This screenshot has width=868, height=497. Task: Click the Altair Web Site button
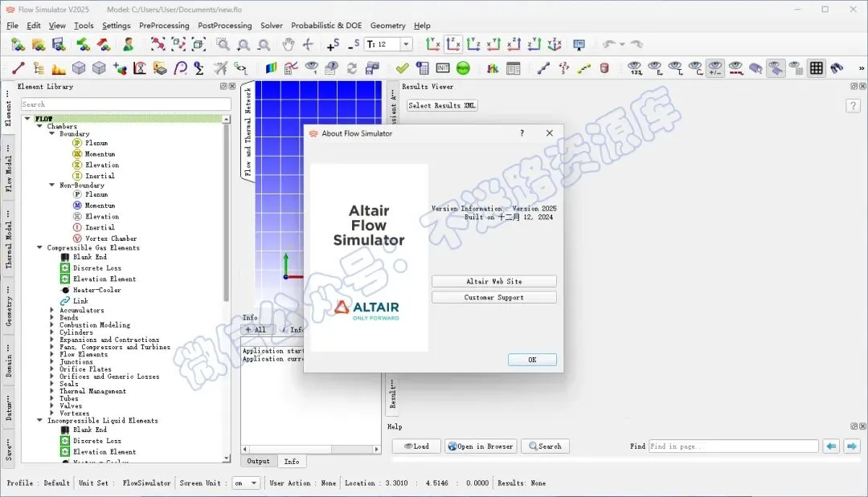pos(493,281)
